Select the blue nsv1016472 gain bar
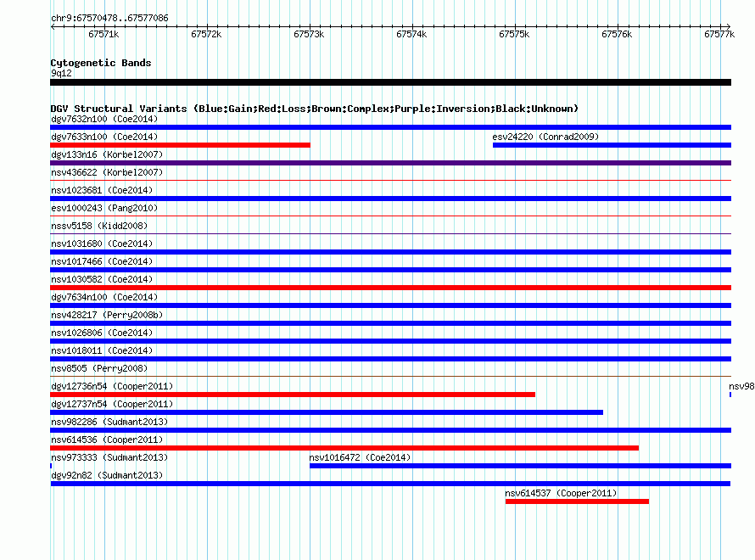Image resolution: width=755 pixels, height=560 pixels. pos(521,466)
